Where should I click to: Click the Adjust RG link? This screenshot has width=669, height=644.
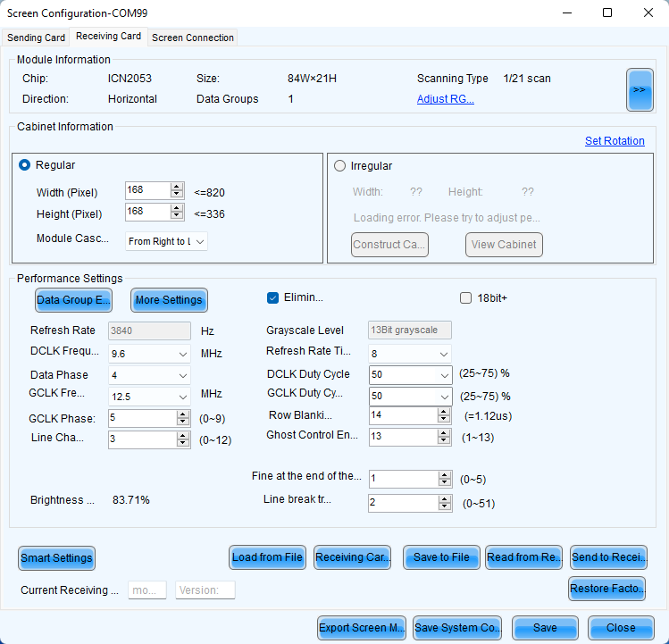(445, 99)
